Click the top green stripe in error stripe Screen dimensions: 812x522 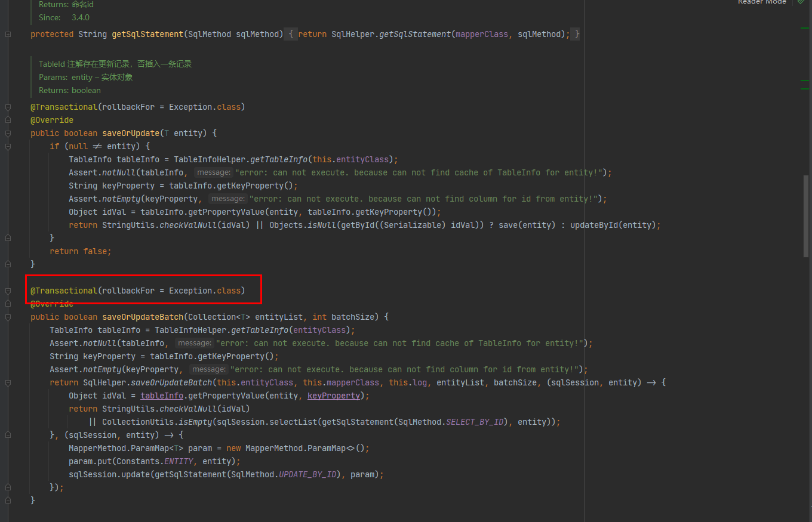[805, 28]
